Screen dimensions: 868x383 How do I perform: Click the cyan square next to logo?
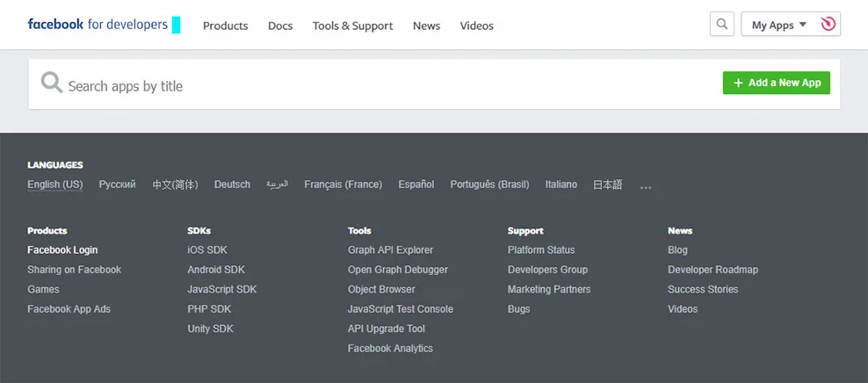(x=176, y=25)
